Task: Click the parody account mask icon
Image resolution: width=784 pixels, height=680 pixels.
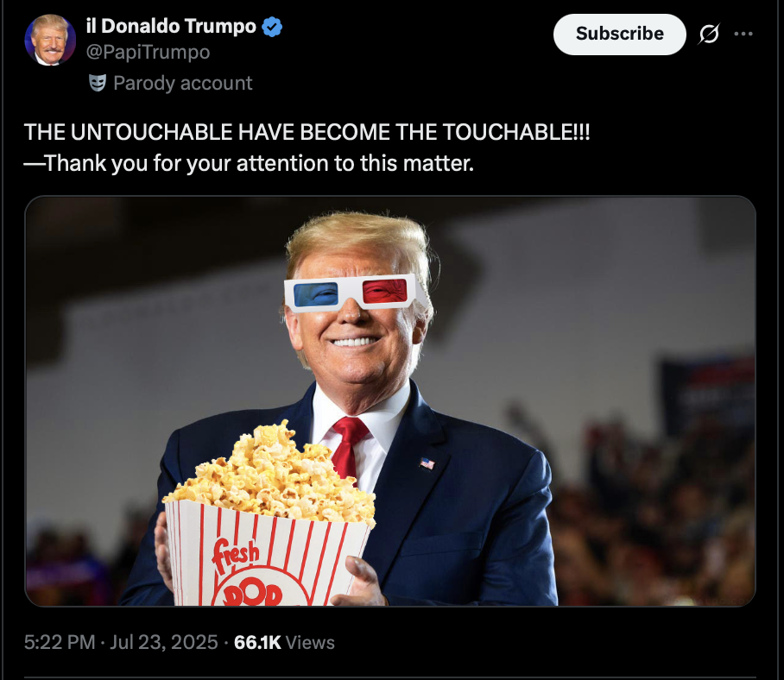Action: [x=98, y=83]
